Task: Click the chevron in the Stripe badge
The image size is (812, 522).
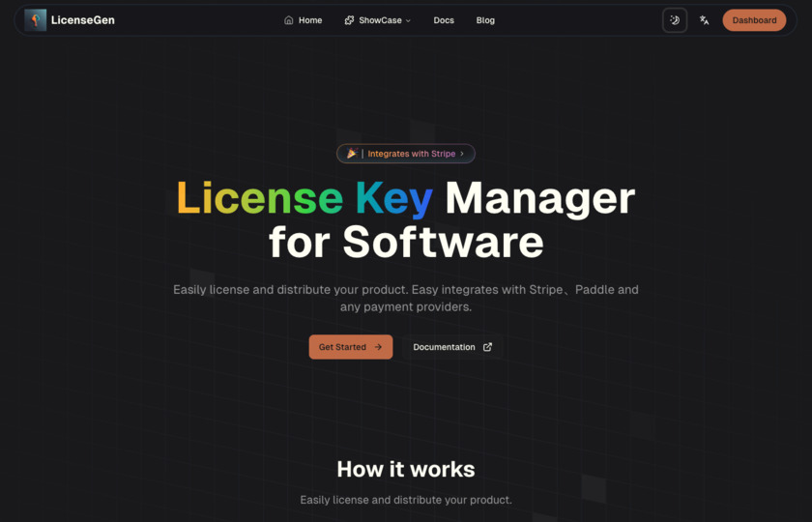Action: coord(462,154)
